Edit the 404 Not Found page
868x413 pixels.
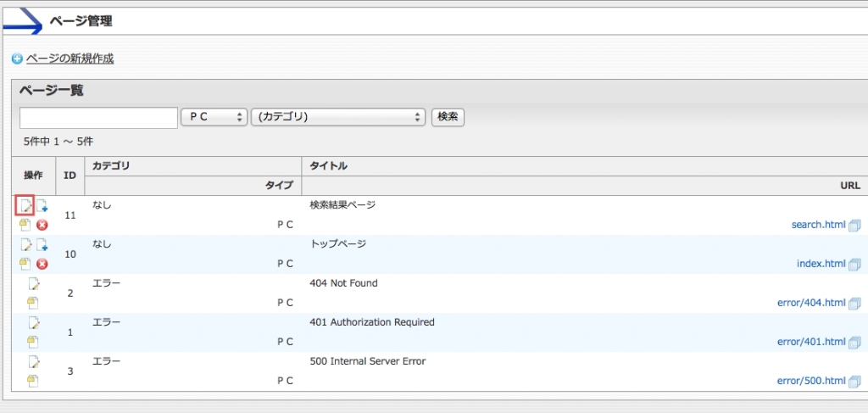pyautogui.click(x=34, y=284)
